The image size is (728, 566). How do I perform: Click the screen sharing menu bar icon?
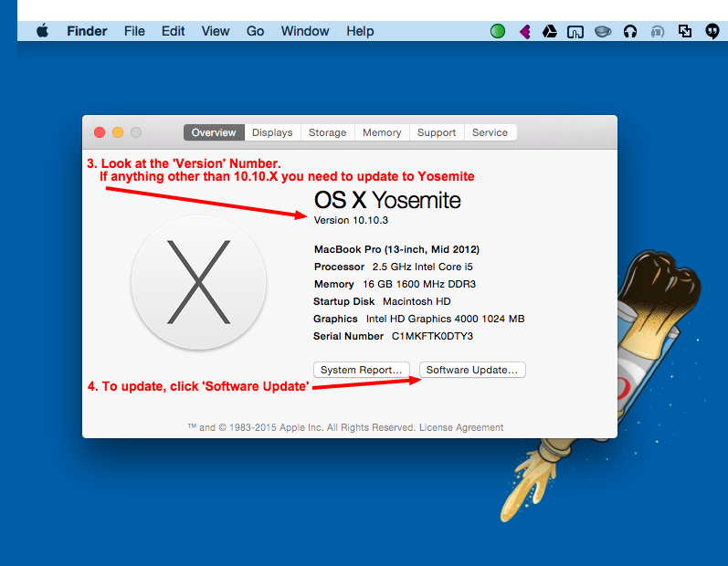[x=575, y=32]
